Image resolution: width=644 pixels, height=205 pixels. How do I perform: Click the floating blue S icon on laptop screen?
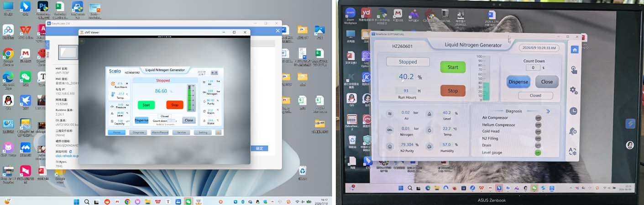point(629,123)
